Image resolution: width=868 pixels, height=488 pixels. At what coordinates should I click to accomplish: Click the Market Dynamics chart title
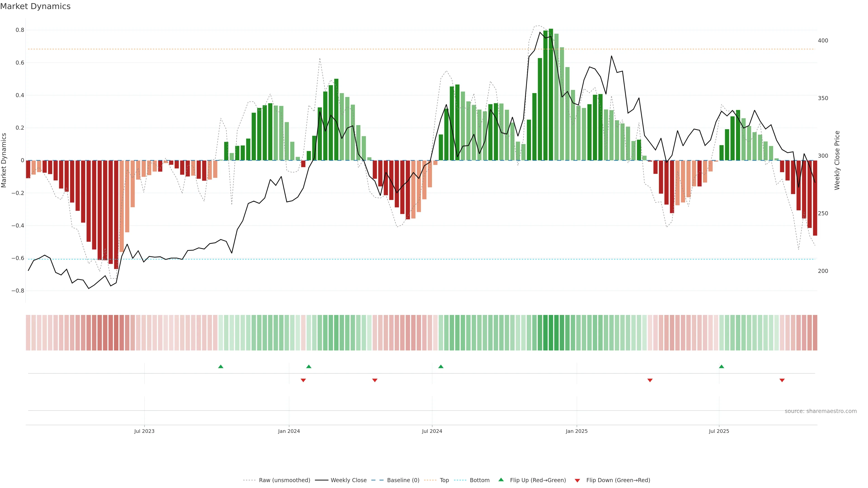point(35,6)
